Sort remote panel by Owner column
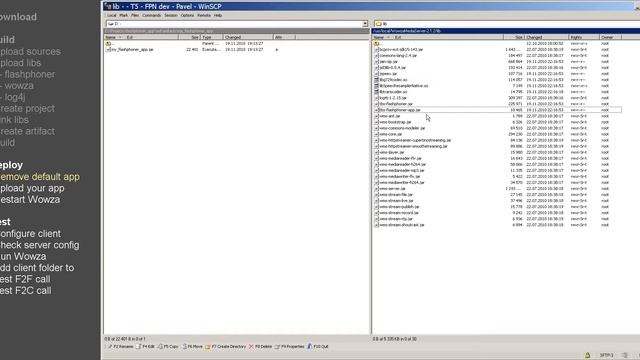 (x=610, y=37)
